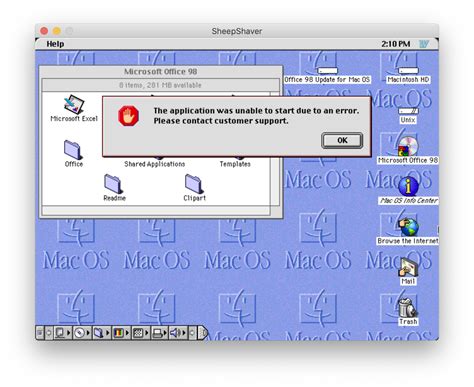Screen dimensions: 474x387
Task: Collapse the control strip using its end tab
Action: [x=203, y=333]
